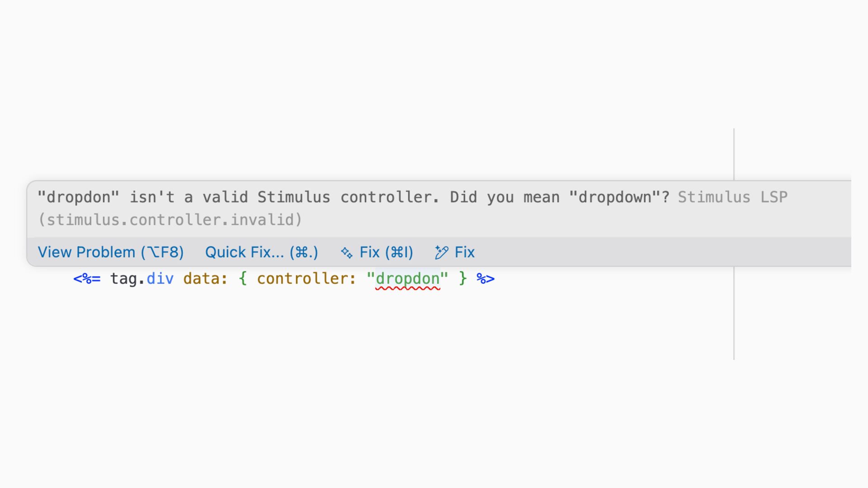Click the "(stimulus.controller.invalid)" diagnostic code
868x488 pixels.
170,220
